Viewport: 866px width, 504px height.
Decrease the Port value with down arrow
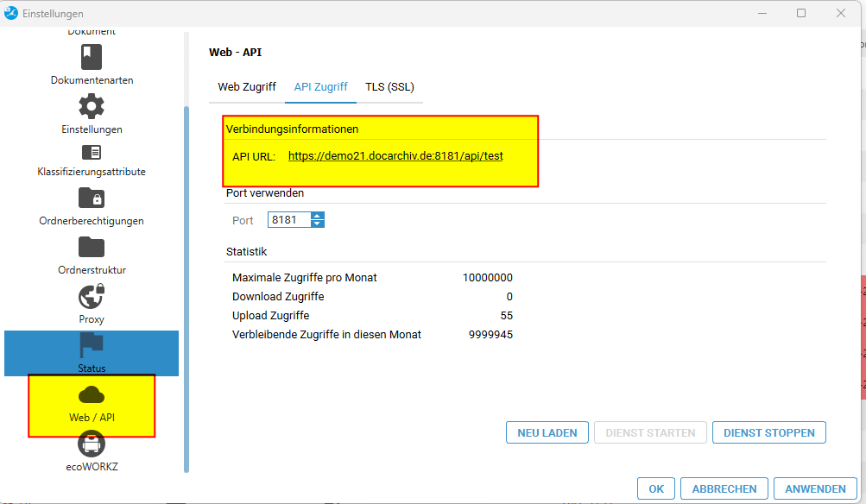pyautogui.click(x=318, y=224)
